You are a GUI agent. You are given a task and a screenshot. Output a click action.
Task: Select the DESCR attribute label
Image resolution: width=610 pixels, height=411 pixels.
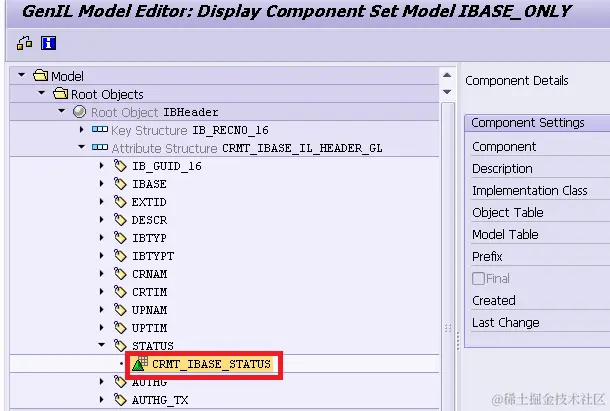pos(149,220)
